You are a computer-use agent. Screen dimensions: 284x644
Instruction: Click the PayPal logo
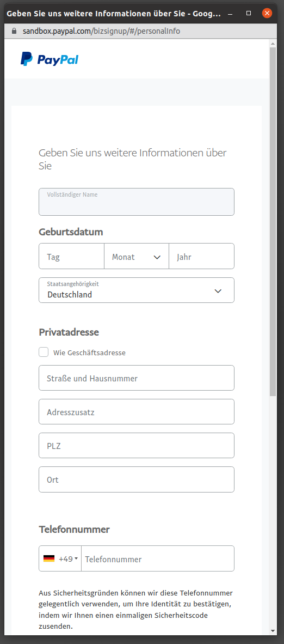click(x=50, y=59)
